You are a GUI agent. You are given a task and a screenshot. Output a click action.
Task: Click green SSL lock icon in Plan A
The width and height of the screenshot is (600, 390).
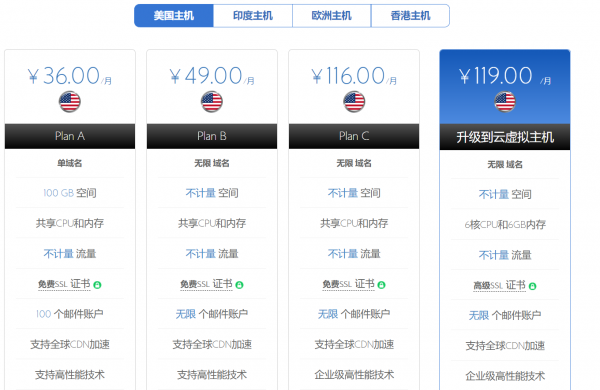point(97,285)
